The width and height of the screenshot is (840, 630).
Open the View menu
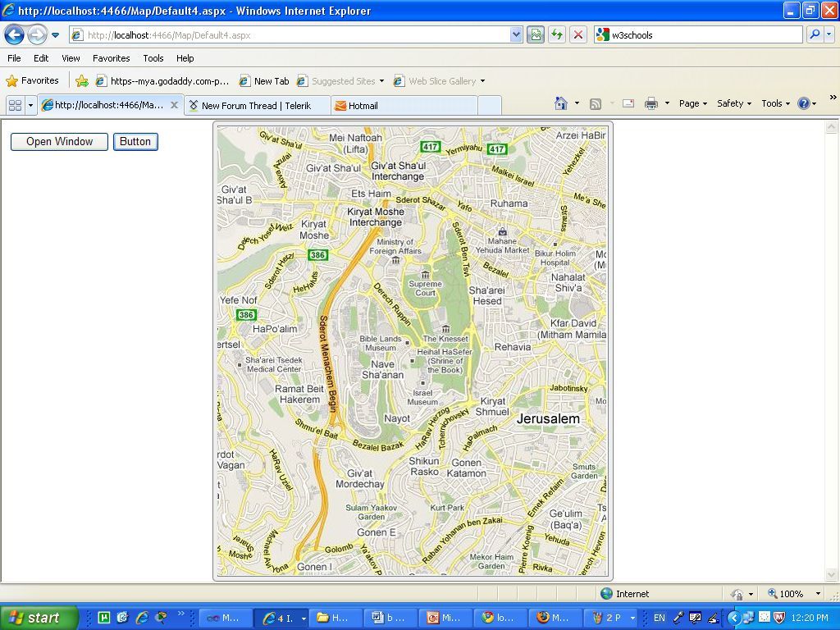tap(71, 58)
